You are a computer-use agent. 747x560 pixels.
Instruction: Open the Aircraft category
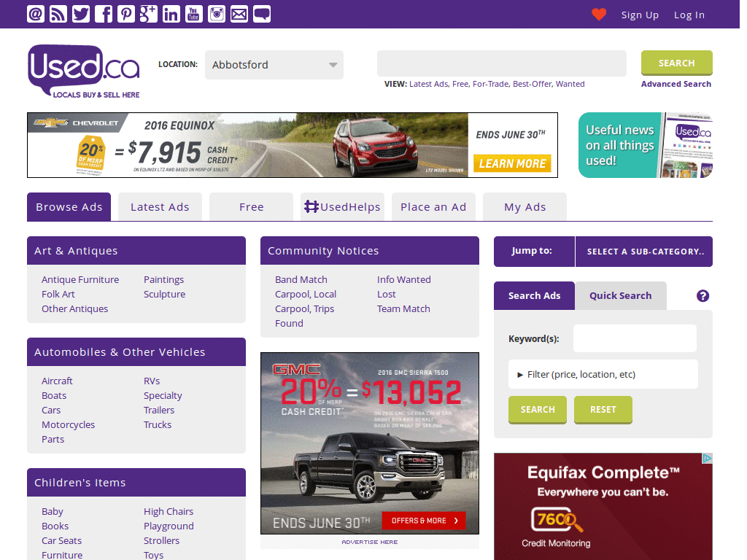(57, 381)
